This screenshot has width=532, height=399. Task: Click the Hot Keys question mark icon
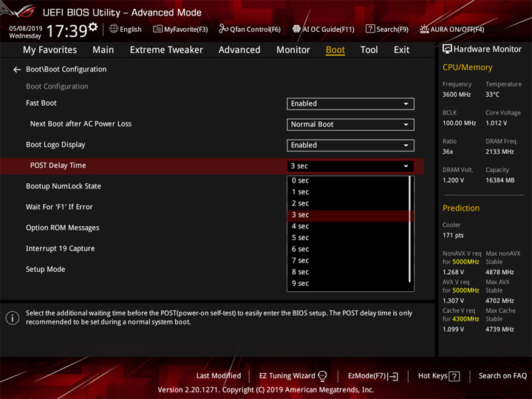pos(454,376)
